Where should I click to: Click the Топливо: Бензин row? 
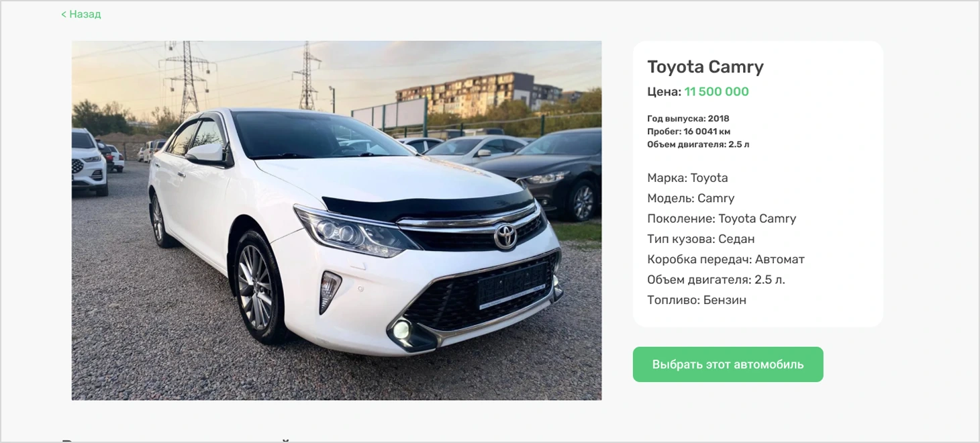tap(697, 300)
